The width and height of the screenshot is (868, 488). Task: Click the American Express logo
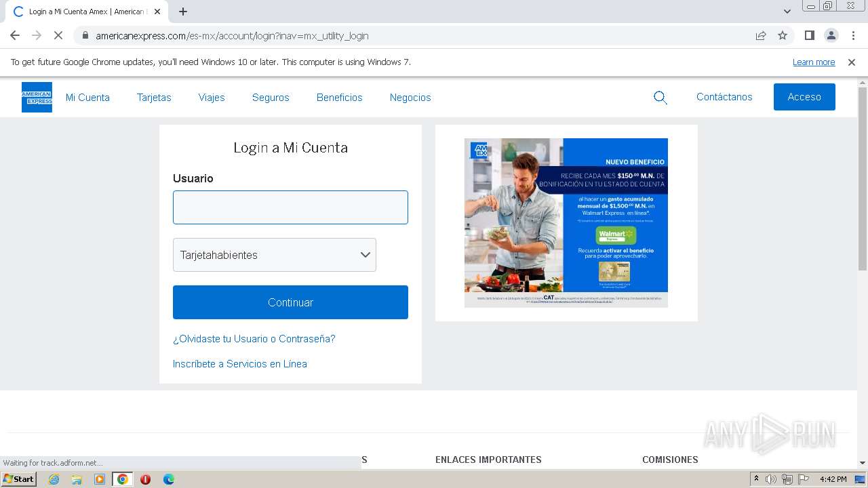(37, 97)
